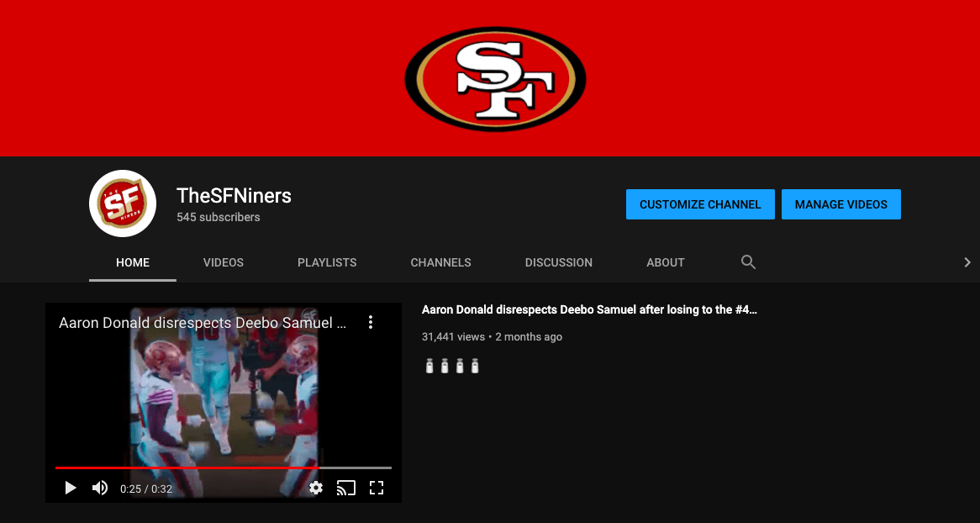
Task: View the About tab
Action: [x=665, y=262]
